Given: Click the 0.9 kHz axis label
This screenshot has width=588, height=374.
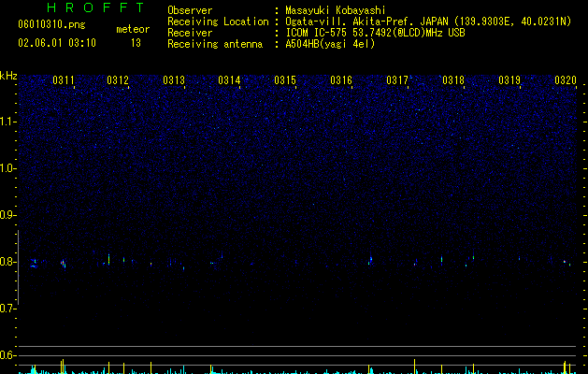Looking at the screenshot, I should tap(8, 215).
